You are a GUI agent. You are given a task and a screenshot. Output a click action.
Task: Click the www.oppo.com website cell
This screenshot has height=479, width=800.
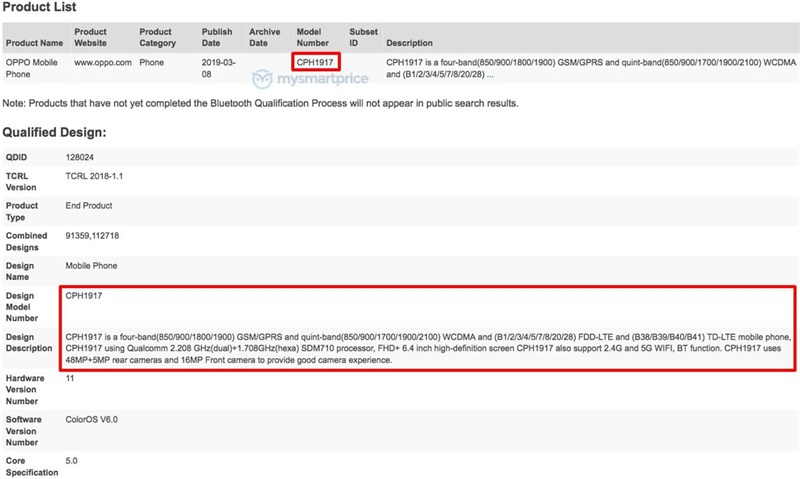(x=103, y=62)
